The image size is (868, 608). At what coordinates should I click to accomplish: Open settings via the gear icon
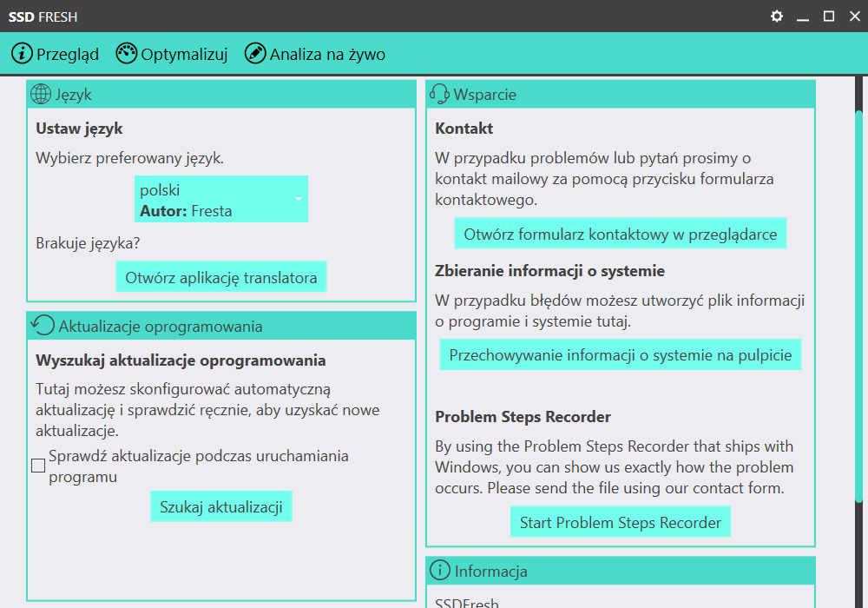tap(777, 16)
